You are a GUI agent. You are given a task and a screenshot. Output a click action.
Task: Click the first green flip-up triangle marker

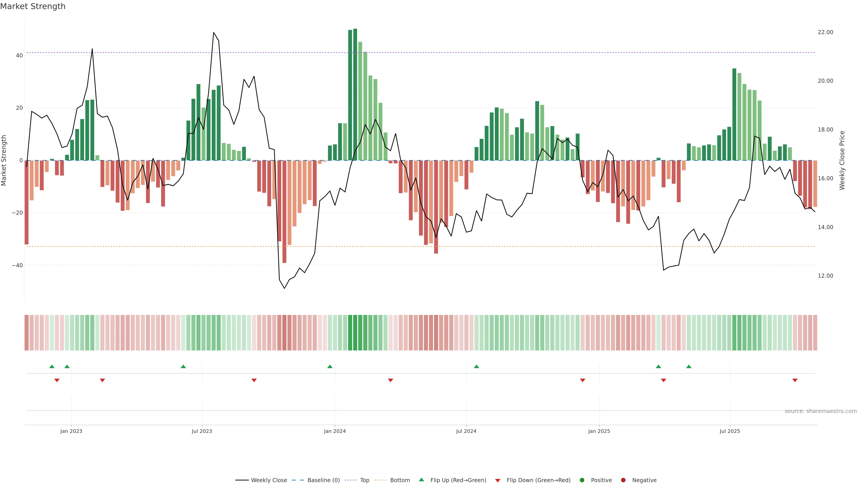pyautogui.click(x=52, y=366)
